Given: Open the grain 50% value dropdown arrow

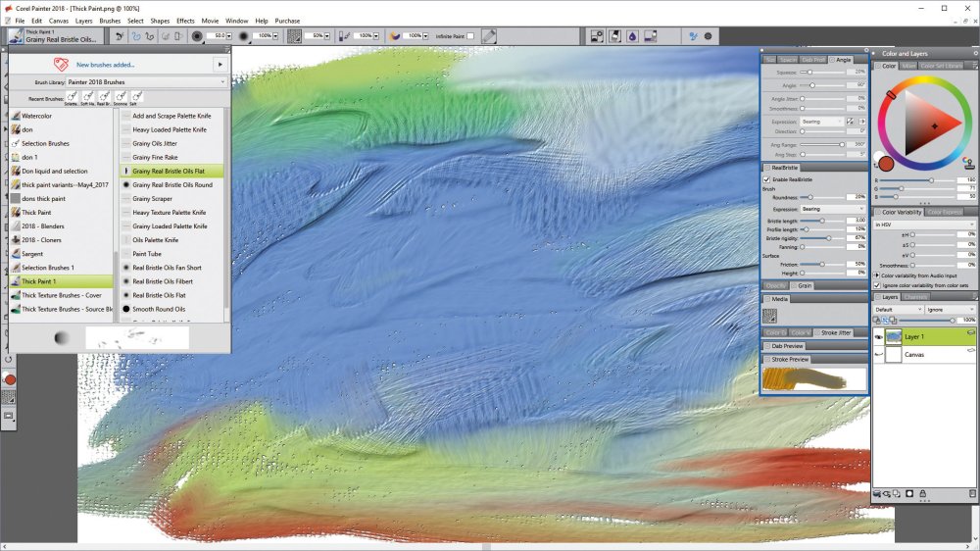Looking at the screenshot, I should click(x=327, y=36).
